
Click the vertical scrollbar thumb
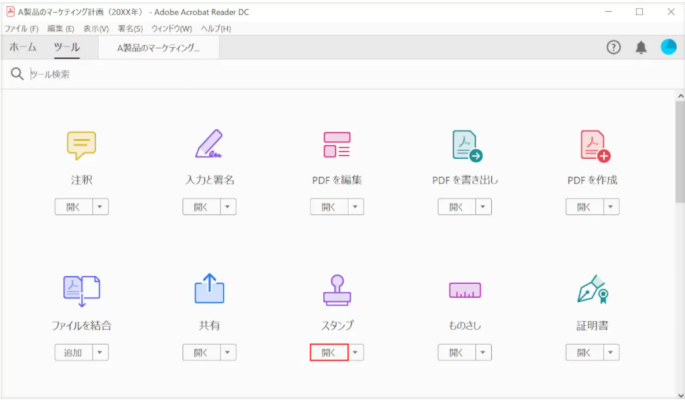[680, 152]
